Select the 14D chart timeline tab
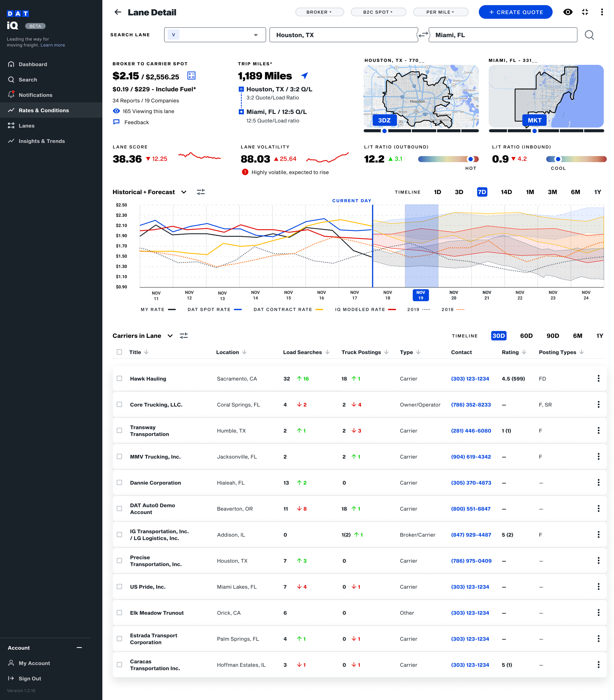614x700 pixels. [x=506, y=192]
